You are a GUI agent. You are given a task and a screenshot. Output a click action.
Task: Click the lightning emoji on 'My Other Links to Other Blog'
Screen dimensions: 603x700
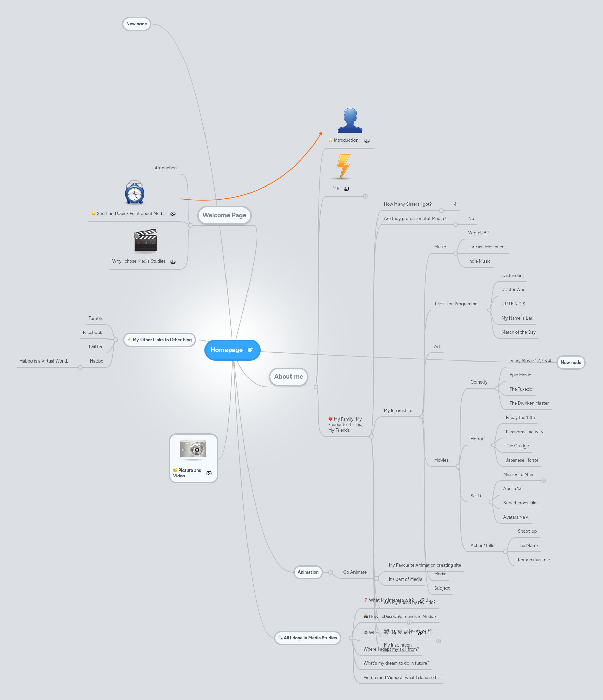[129, 340]
